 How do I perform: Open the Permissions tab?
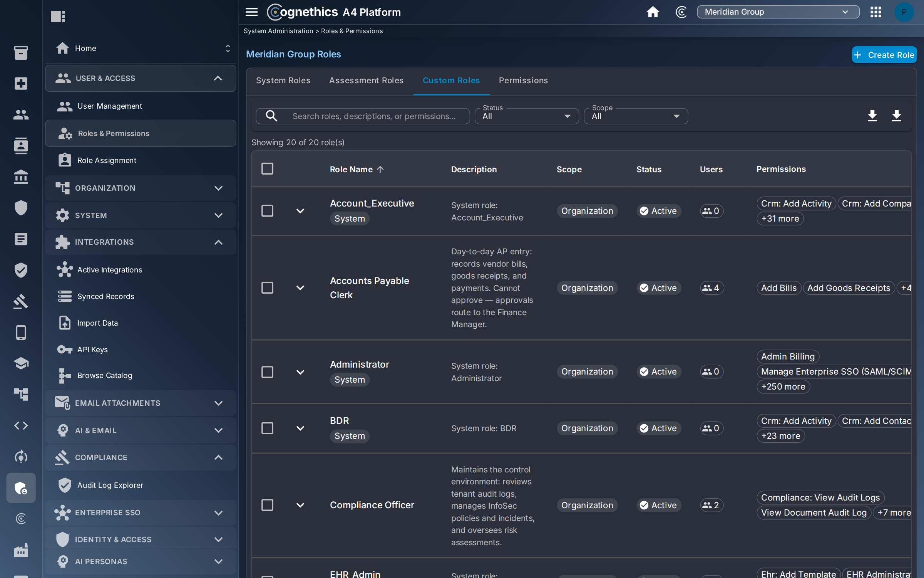523,81
